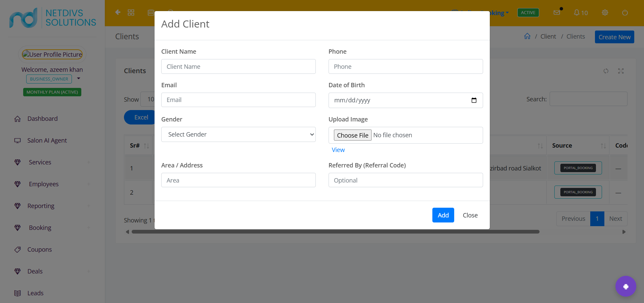
Task: Click the notifications bell icon
Action: (576, 13)
